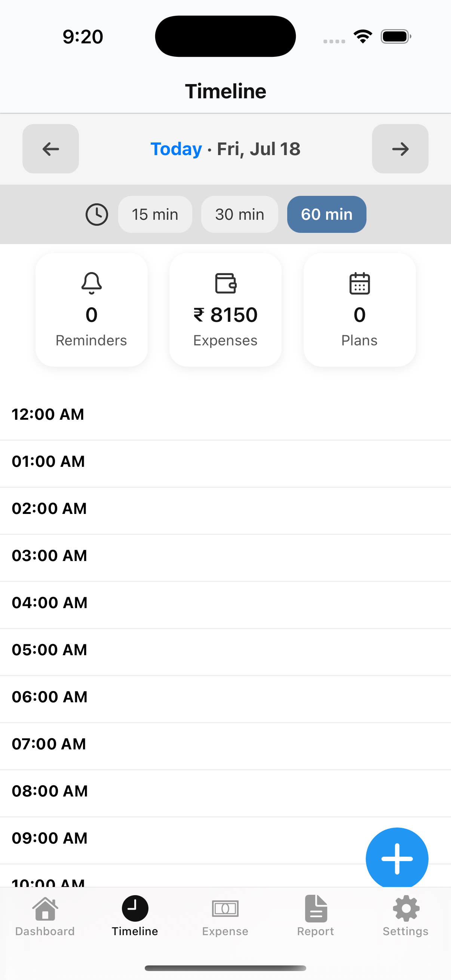Tap the Expenses wallet icon
Screen dimensions: 451x980
click(x=226, y=283)
